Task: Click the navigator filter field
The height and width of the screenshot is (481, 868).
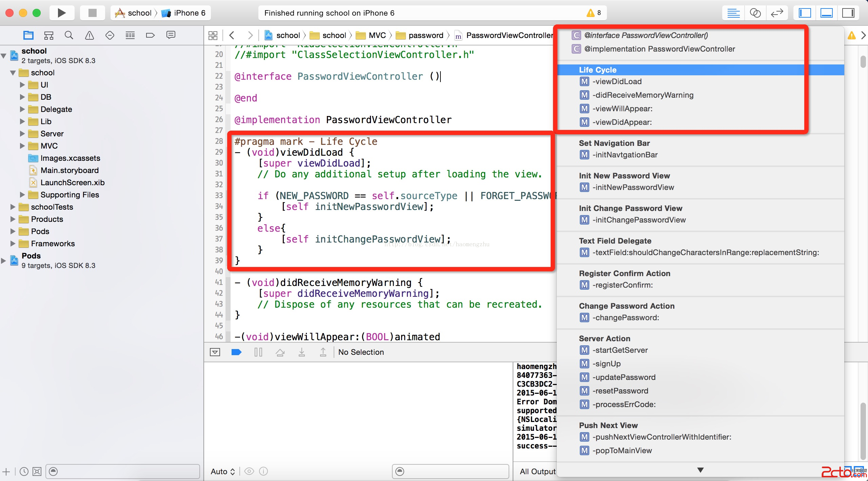Action: 122,471
